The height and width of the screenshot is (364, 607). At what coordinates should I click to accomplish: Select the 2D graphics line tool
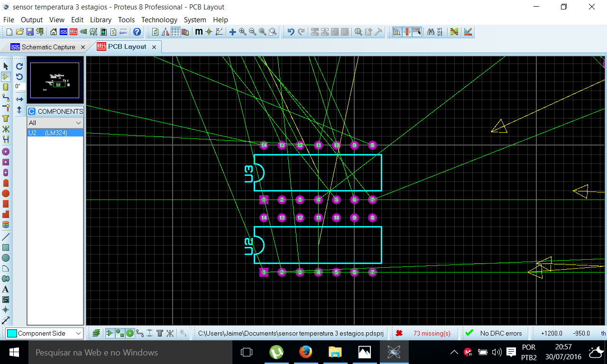(6, 237)
